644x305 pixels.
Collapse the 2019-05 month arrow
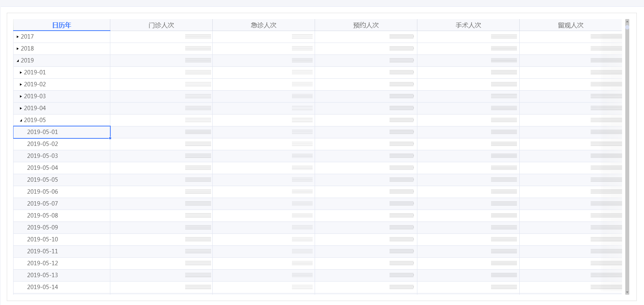[21, 120]
